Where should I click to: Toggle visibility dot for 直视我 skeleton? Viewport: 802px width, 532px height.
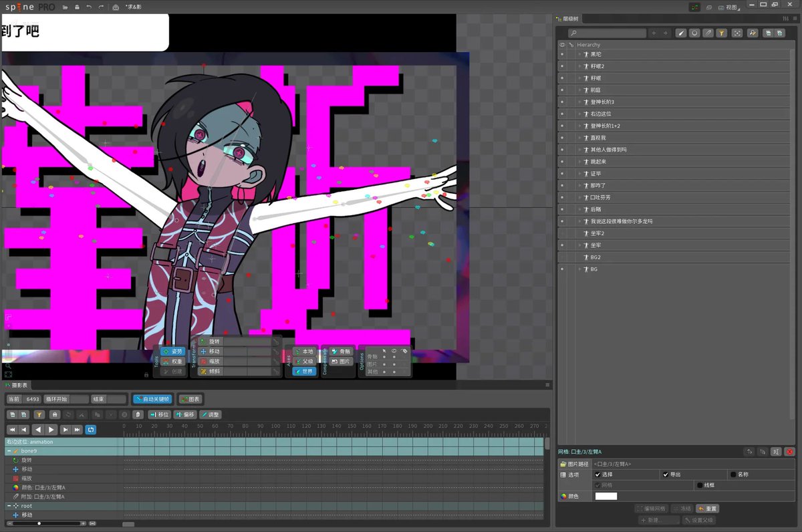point(562,138)
